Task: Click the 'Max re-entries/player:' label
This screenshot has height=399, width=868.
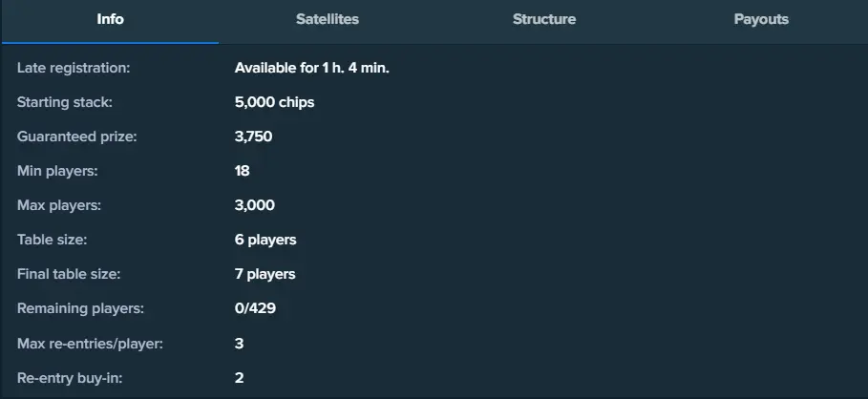Action: tap(90, 343)
